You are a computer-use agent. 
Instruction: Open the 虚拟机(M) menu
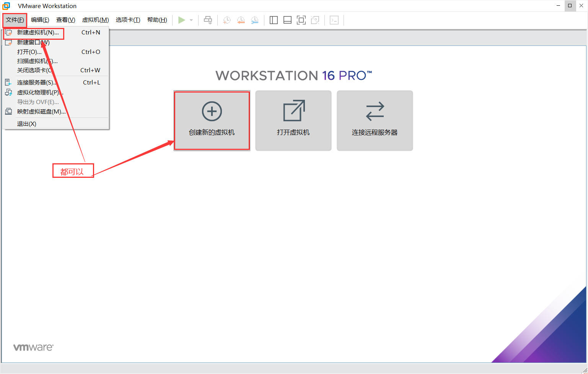coord(96,20)
